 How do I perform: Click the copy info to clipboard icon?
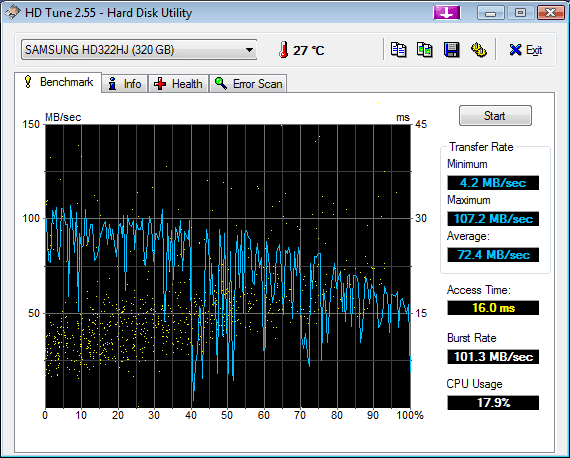tap(398, 50)
